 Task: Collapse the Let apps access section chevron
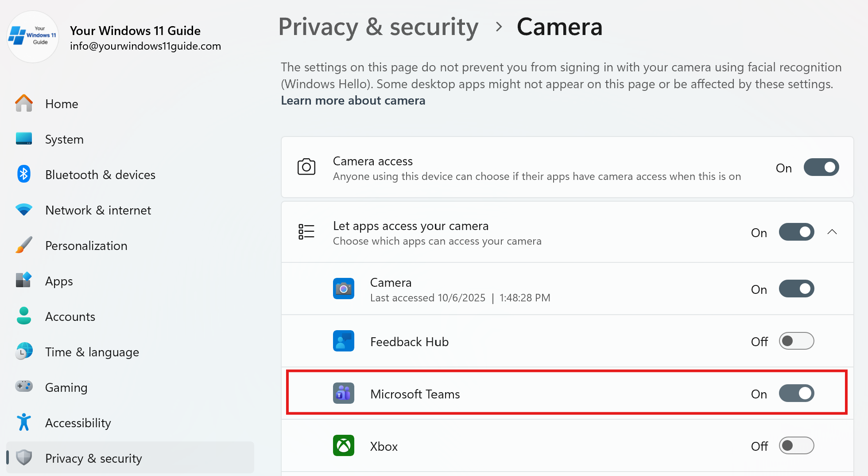click(x=832, y=232)
